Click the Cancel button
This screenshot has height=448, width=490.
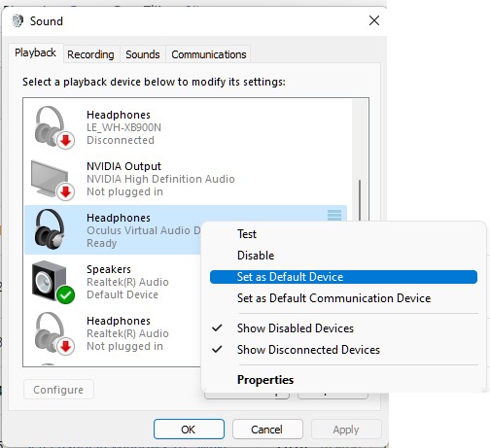(267, 430)
